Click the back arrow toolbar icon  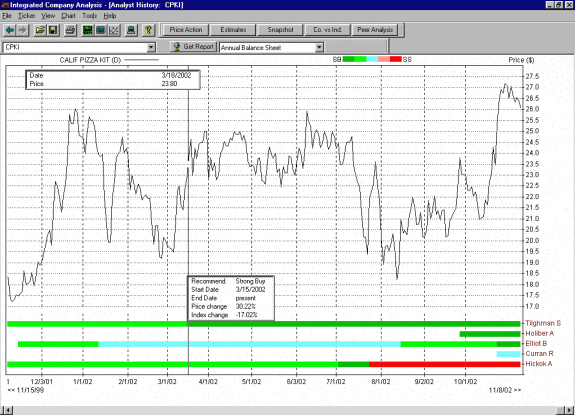tap(10, 30)
